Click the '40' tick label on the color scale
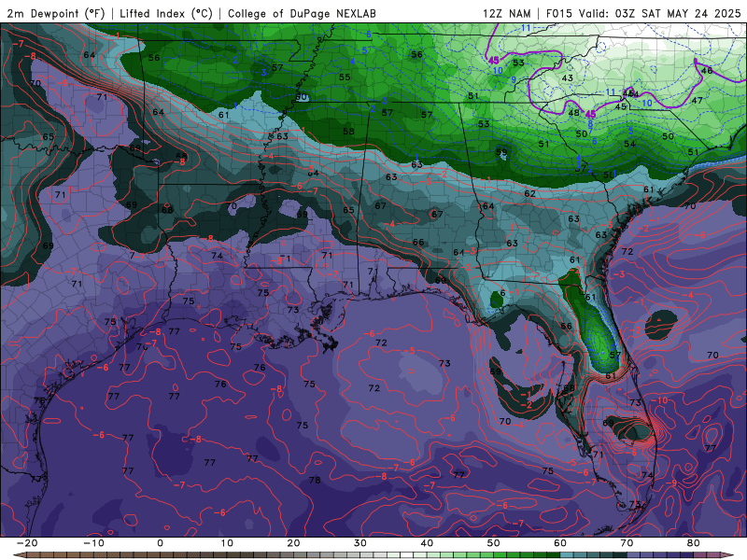The height and width of the screenshot is (560, 747). tap(427, 543)
